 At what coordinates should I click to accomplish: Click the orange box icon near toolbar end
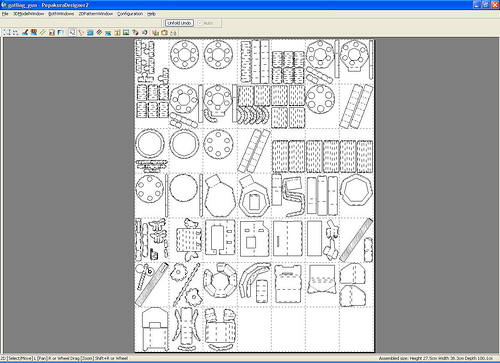164,32
